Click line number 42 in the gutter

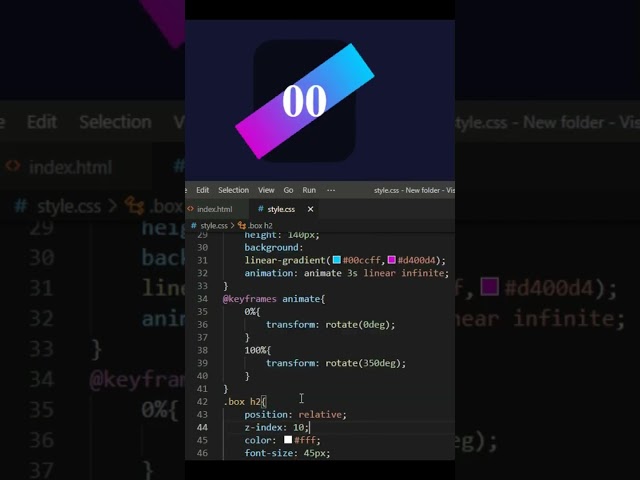point(202,402)
